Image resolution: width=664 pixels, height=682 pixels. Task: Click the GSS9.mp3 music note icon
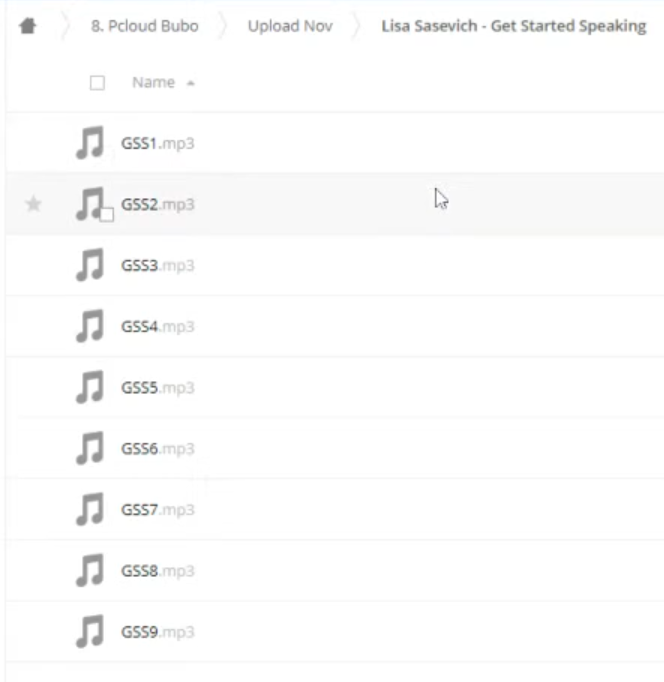click(90, 632)
